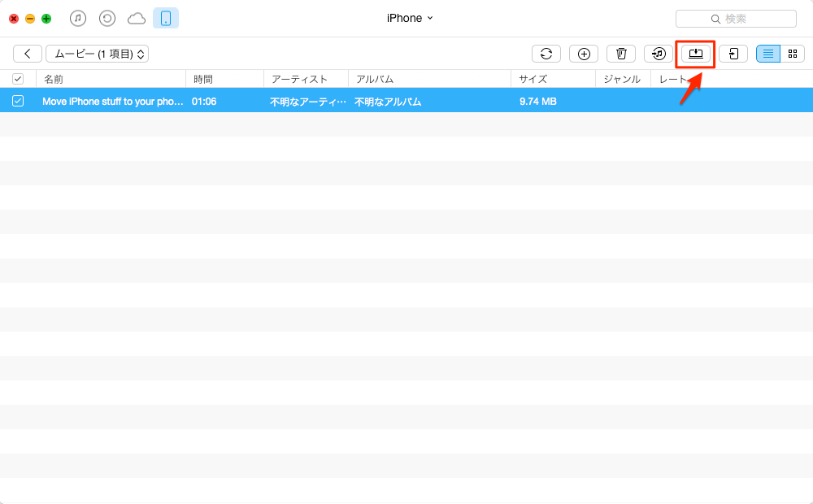Click the trash delete button
This screenshot has width=813, height=504.
coord(621,54)
